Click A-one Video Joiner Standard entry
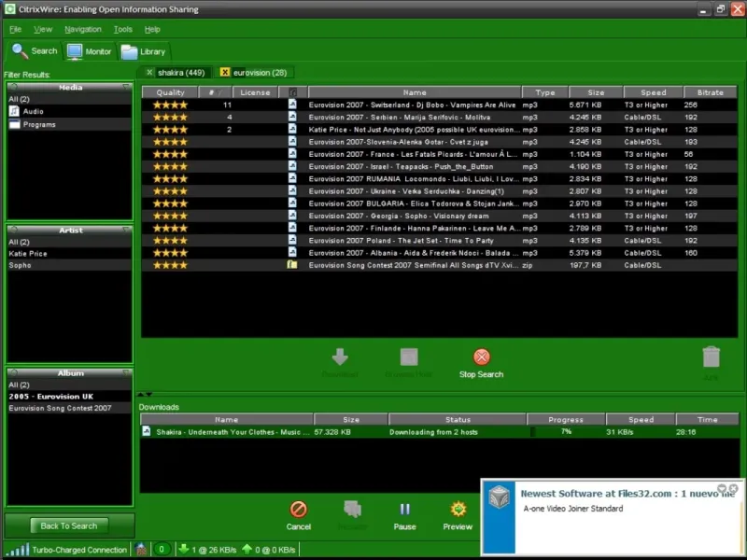Screen dimensions: 747x560 click(x=573, y=509)
